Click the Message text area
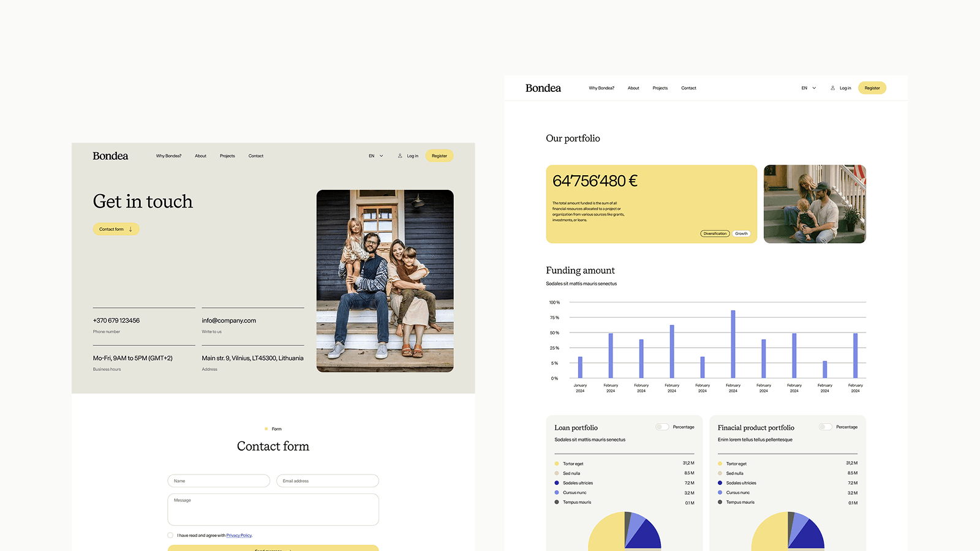Viewport: 980px width, 551px height. tap(273, 509)
